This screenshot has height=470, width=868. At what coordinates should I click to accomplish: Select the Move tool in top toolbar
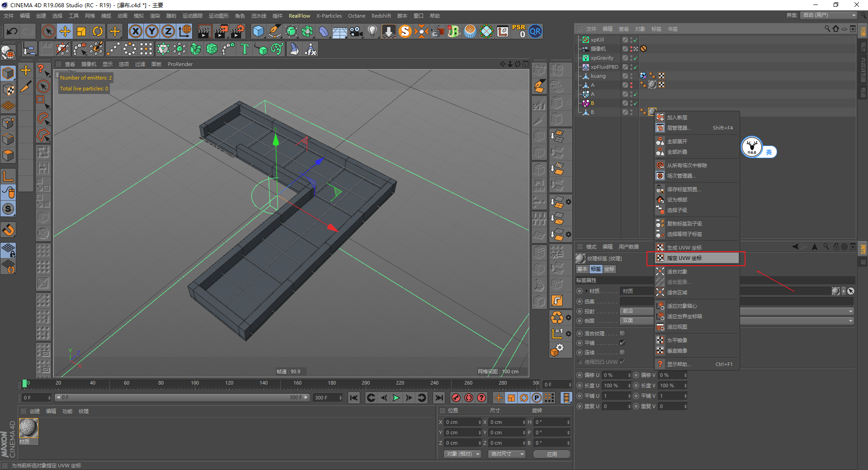tap(65, 31)
